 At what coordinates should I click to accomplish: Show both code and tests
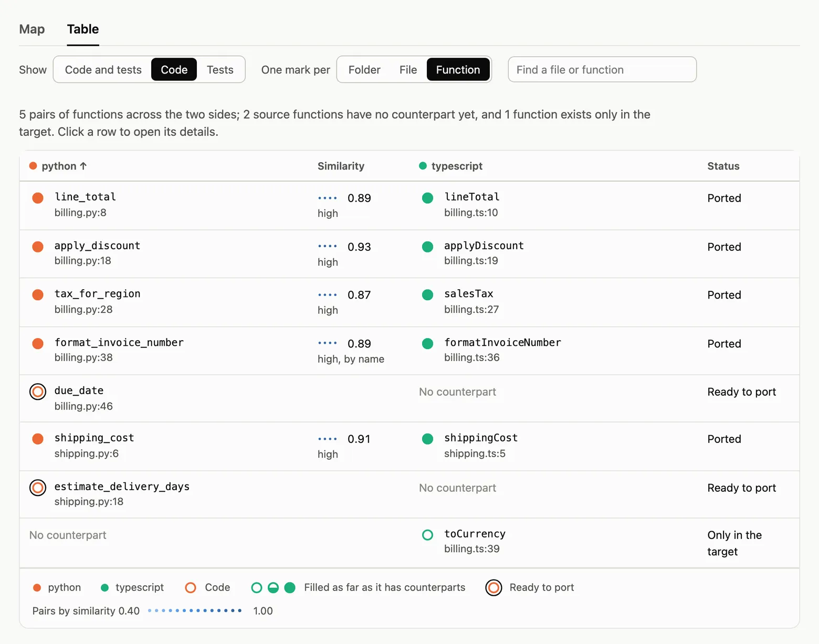point(103,70)
